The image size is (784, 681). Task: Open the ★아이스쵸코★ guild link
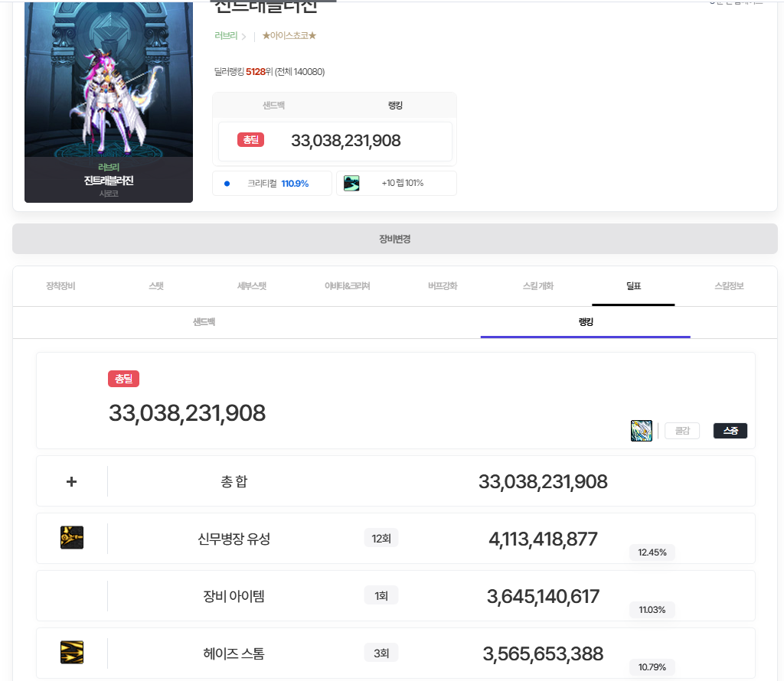(289, 36)
